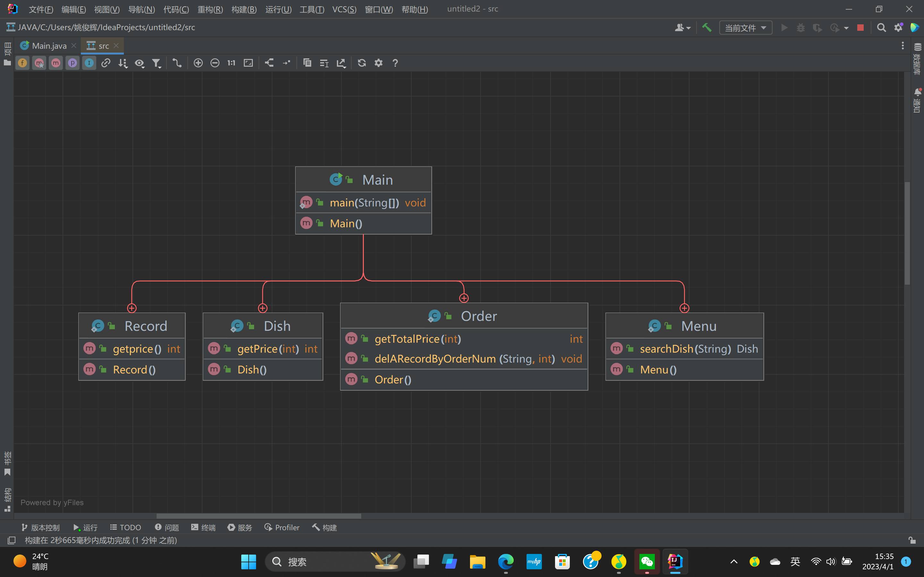924x577 pixels.
Task: Switch to the Main.java tab
Action: 49,46
